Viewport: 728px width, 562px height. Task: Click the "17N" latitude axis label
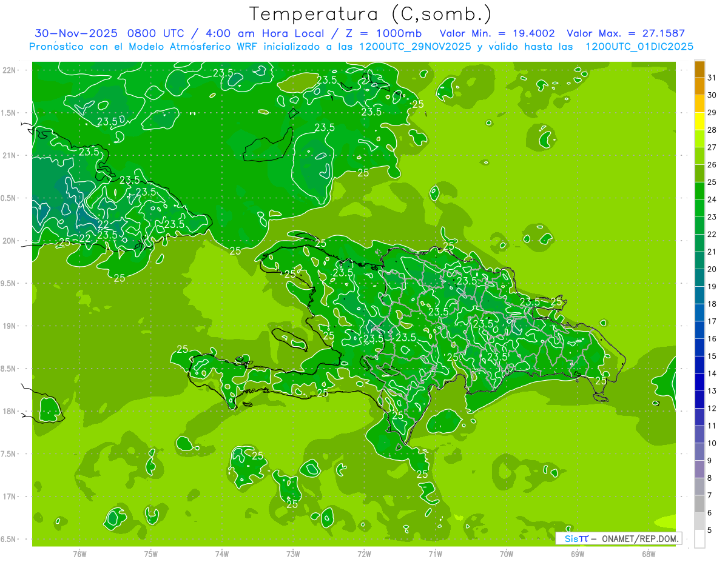click(x=10, y=497)
